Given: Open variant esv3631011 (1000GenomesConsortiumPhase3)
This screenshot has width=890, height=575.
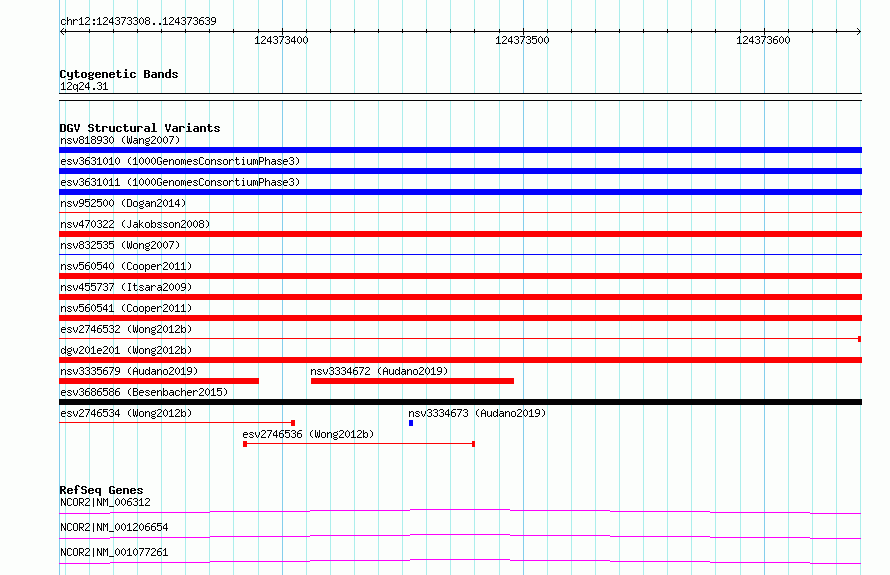Looking at the screenshot, I should coord(180,182).
